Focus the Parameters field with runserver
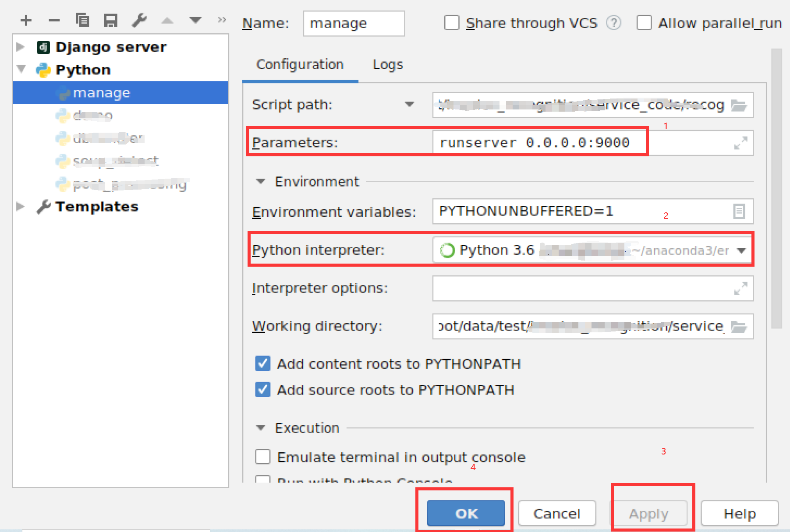 coord(593,143)
